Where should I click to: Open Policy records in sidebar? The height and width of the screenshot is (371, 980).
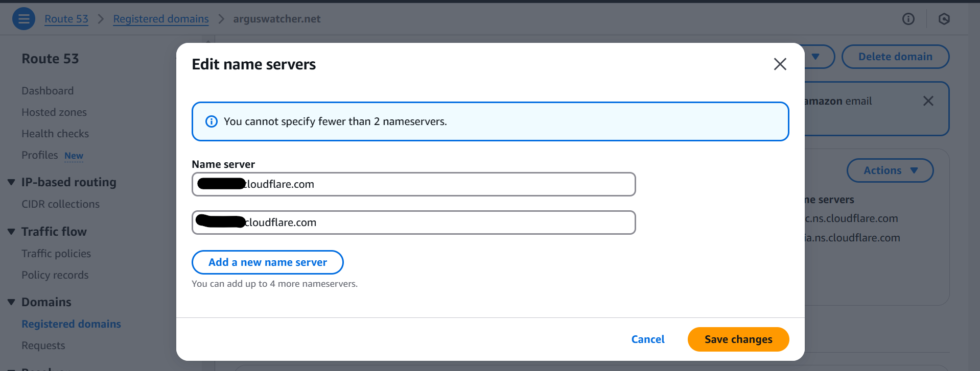pyautogui.click(x=55, y=275)
